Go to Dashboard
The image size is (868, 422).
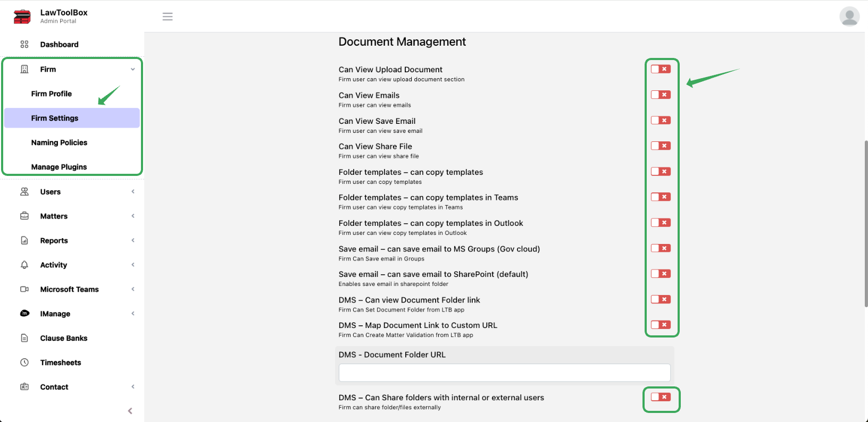pos(59,45)
